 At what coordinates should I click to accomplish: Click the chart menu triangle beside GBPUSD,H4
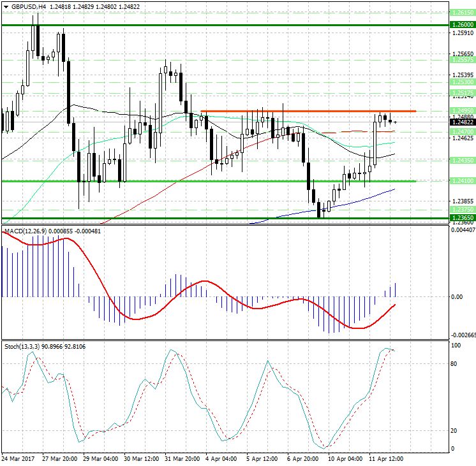(x=6, y=6)
